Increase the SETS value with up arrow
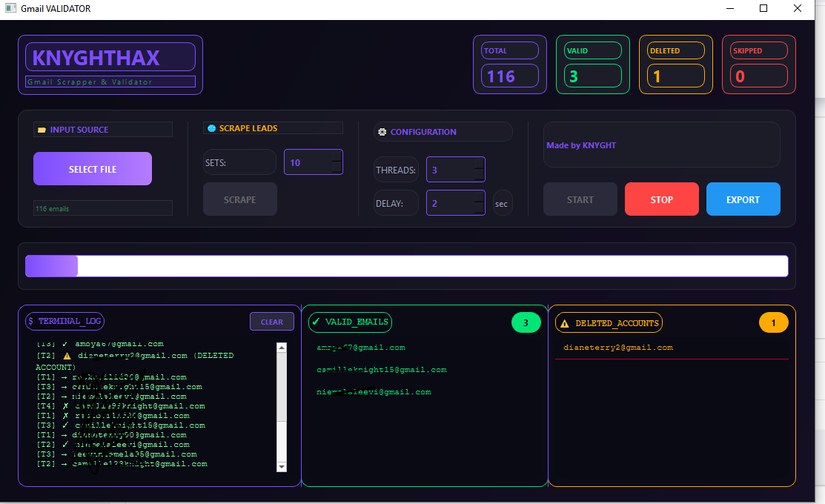 coord(337,156)
